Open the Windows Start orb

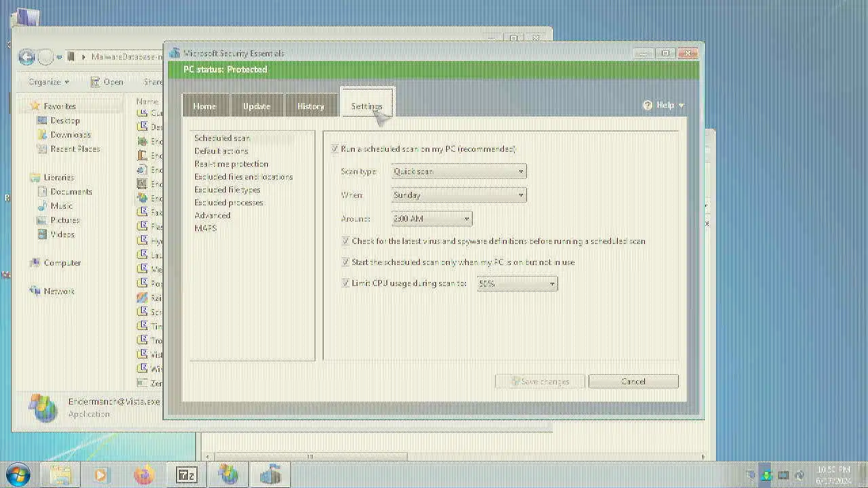(18, 475)
